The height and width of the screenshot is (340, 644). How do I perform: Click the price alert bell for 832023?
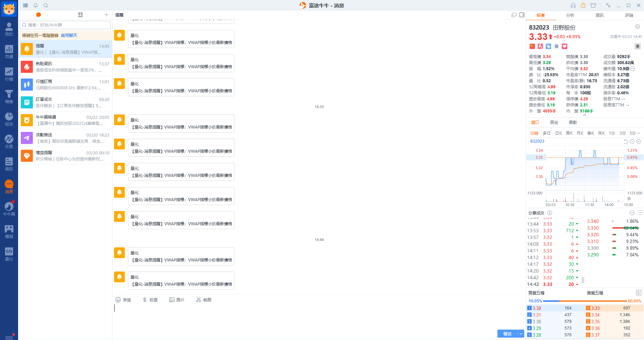click(x=637, y=46)
